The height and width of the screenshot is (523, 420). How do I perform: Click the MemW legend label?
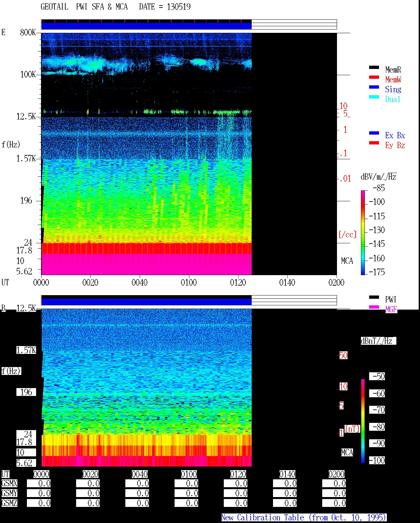(x=393, y=79)
